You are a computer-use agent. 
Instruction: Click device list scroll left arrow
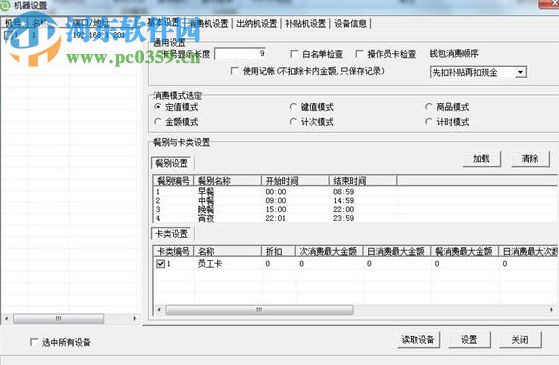(6, 318)
